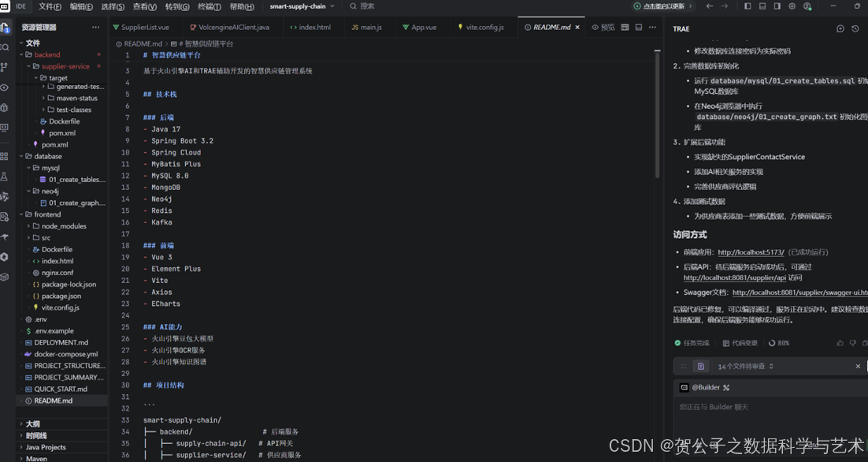Dismiss the 14 files pending review bar
This screenshot has height=462, width=868.
(858, 366)
